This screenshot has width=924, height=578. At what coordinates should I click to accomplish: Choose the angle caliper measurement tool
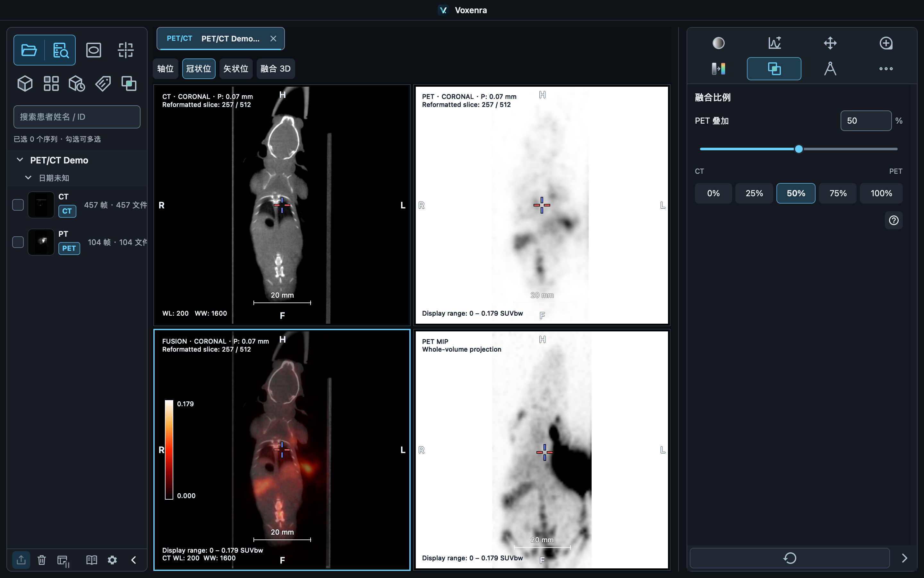(830, 69)
